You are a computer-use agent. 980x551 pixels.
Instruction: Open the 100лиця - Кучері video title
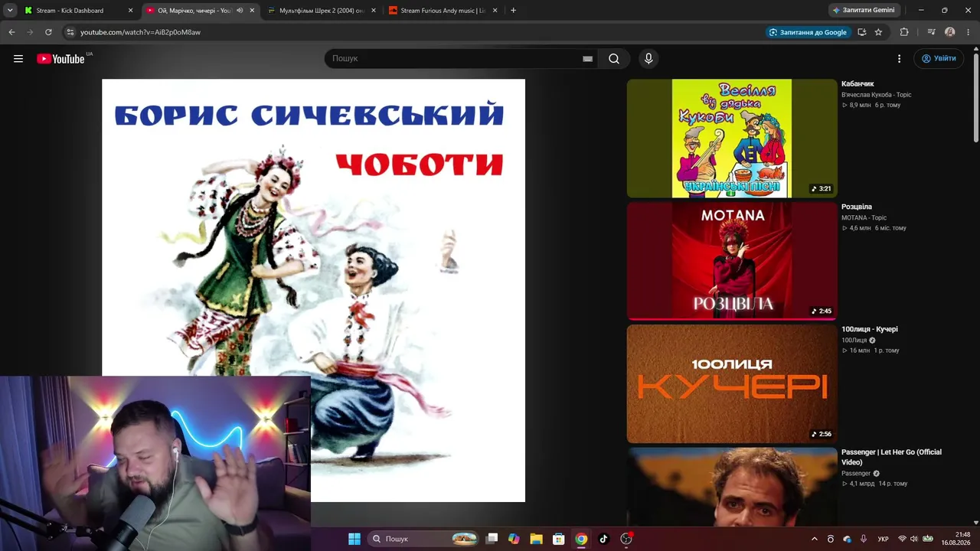point(870,329)
